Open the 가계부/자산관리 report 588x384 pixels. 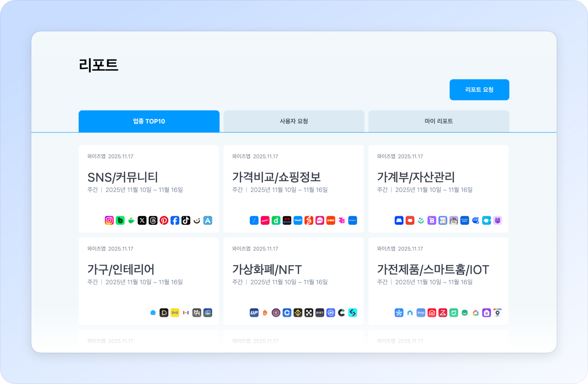439,189
